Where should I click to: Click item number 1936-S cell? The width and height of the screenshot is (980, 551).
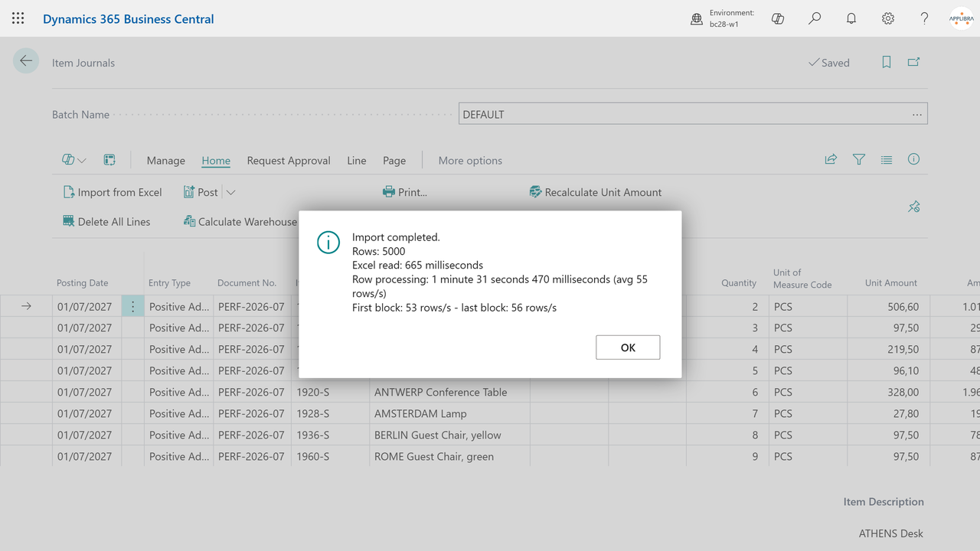coord(330,435)
